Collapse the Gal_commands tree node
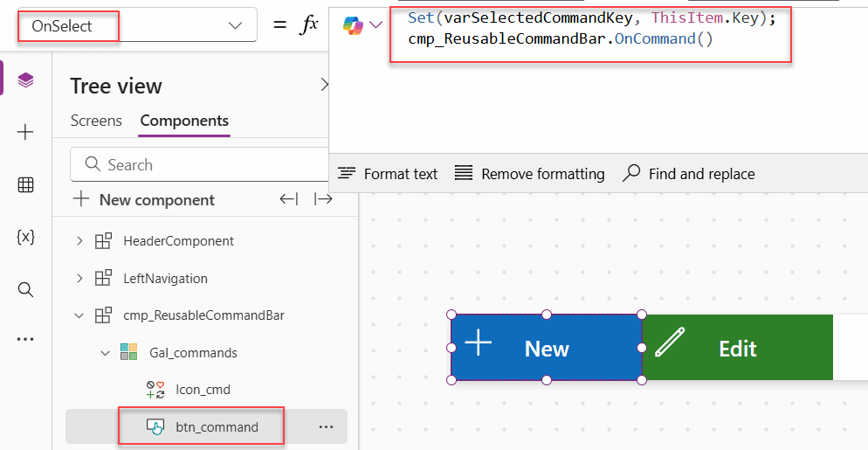 [x=105, y=353]
